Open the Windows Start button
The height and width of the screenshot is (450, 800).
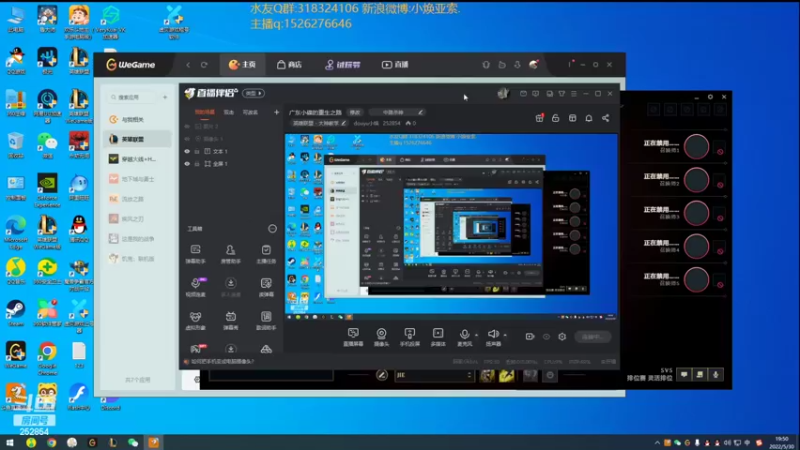10,442
